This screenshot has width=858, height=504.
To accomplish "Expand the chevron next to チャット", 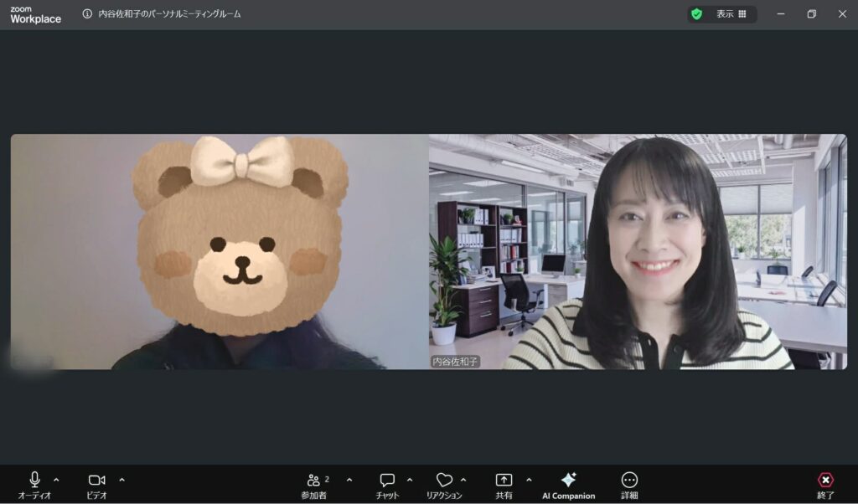I will pos(410,480).
